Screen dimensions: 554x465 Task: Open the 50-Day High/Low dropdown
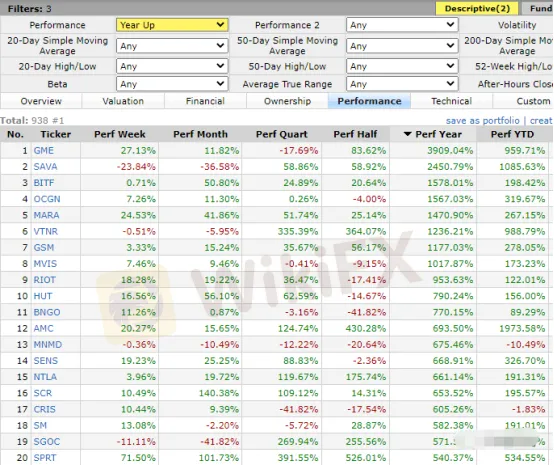402,66
